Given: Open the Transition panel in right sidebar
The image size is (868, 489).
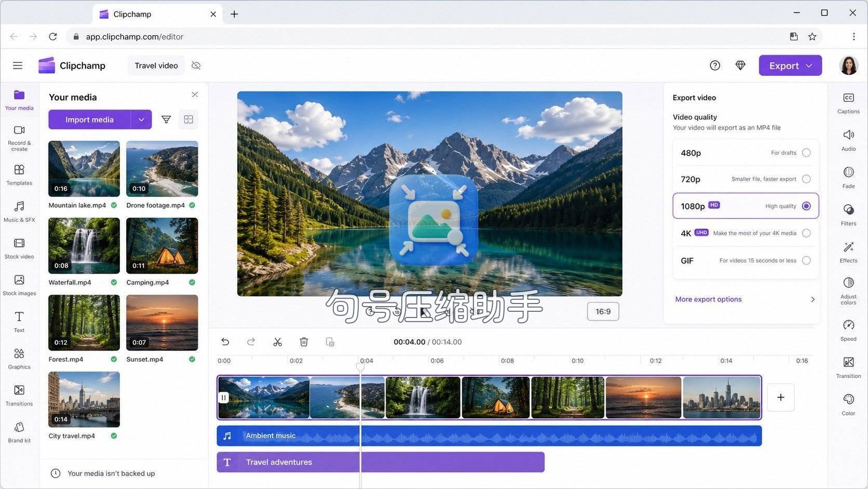Looking at the screenshot, I should click(x=848, y=368).
